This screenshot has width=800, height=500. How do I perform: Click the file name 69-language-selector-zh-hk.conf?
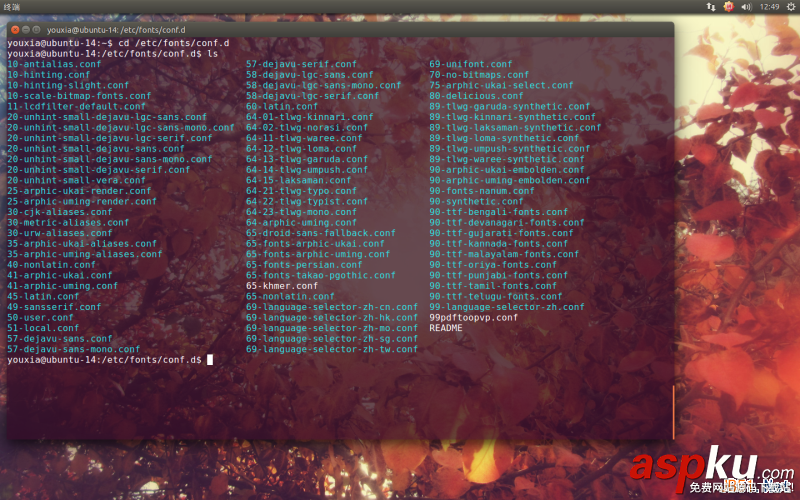[x=332, y=318]
